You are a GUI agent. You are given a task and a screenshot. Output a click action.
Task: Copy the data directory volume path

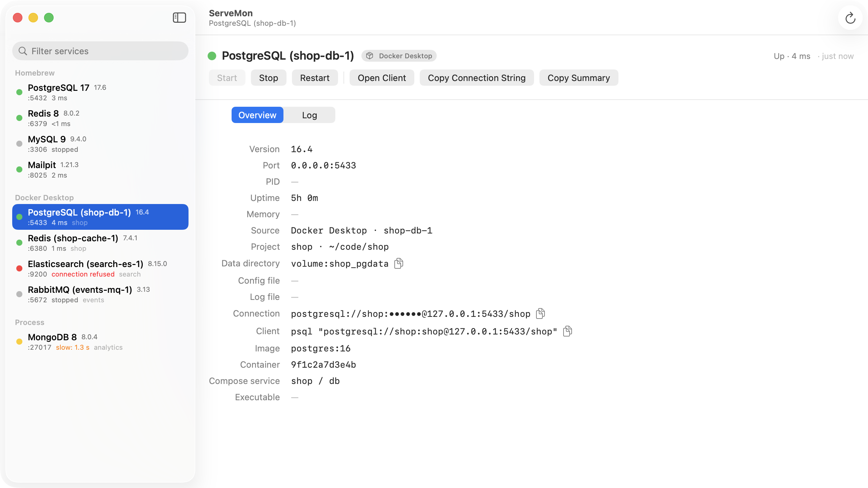[x=399, y=263]
